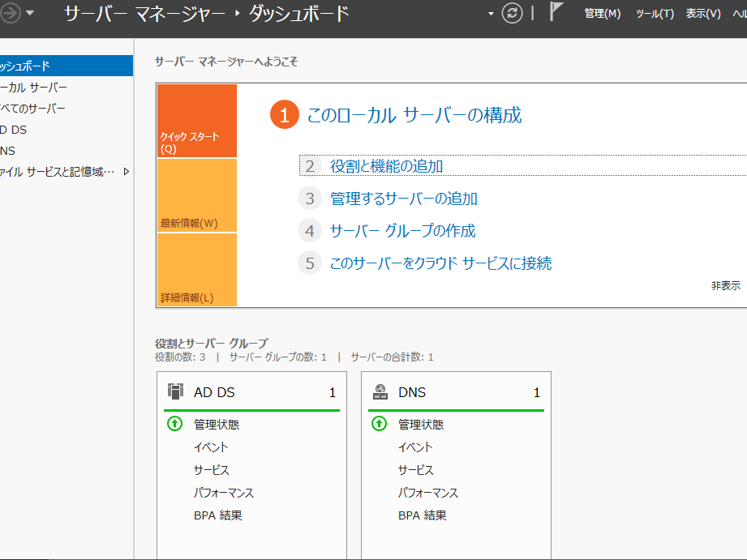The width and height of the screenshot is (747, 560).
Task: Select ダッシュボード in the sidebar
Action: click(x=67, y=66)
